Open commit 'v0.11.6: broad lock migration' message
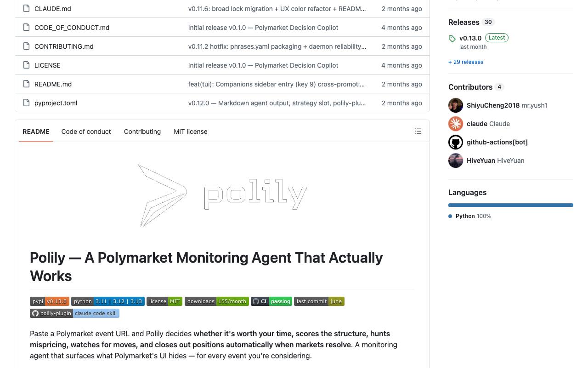This screenshot has height=368, width=588. pos(277,9)
